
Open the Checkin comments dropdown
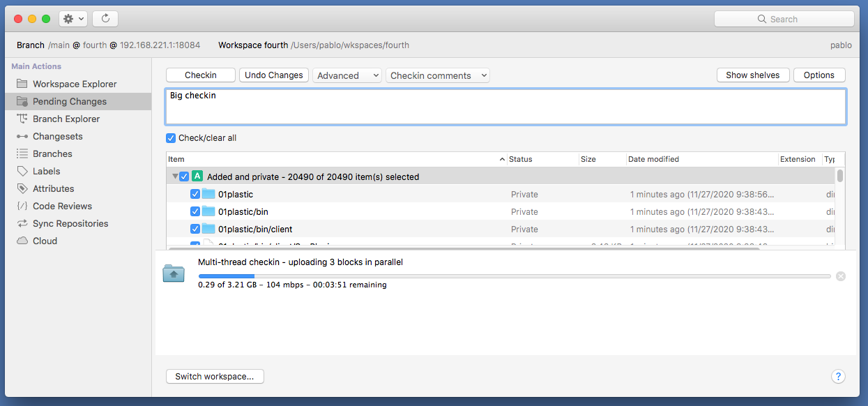tap(437, 75)
